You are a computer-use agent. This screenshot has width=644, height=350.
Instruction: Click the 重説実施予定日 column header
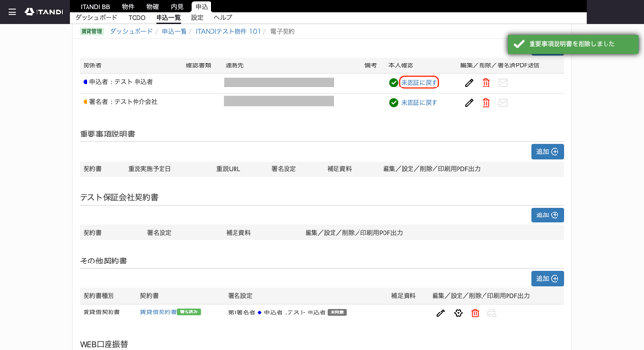149,169
